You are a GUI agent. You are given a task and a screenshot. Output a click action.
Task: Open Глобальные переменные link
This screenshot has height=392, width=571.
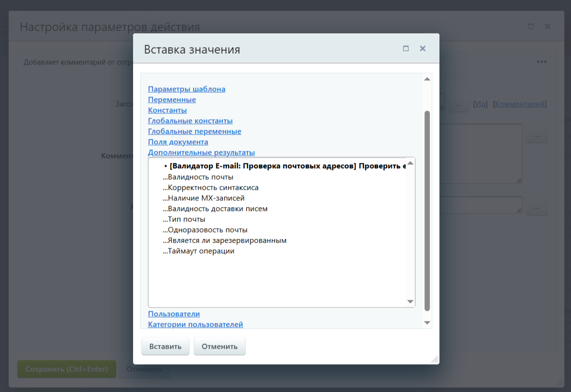point(194,132)
